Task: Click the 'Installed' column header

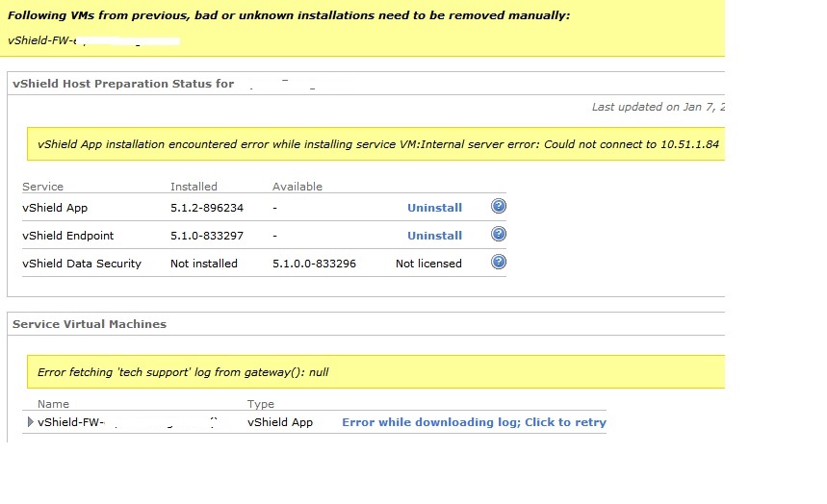Action: 194,187
